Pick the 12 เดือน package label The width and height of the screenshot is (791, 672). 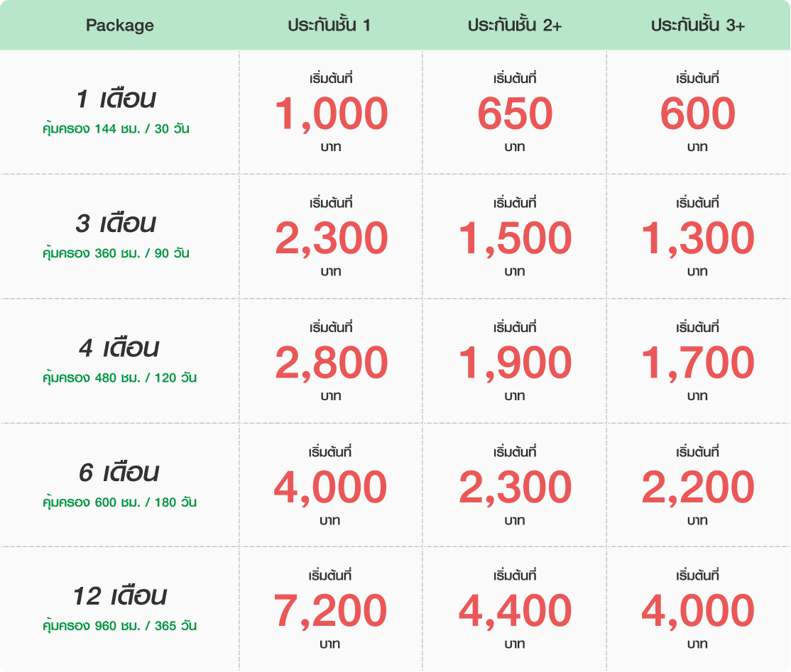[119, 597]
